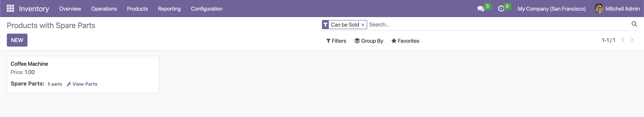644x117 pixels.
Task: Open the apps grid menu icon
Action: coord(10,9)
